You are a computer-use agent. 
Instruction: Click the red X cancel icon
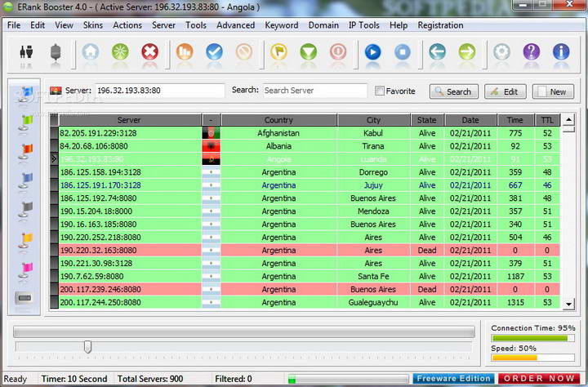[149, 51]
